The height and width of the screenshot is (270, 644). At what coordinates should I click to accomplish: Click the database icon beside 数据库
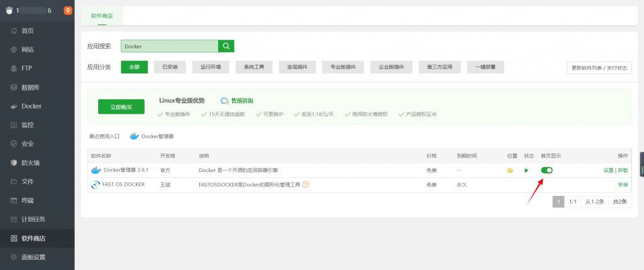[14, 87]
